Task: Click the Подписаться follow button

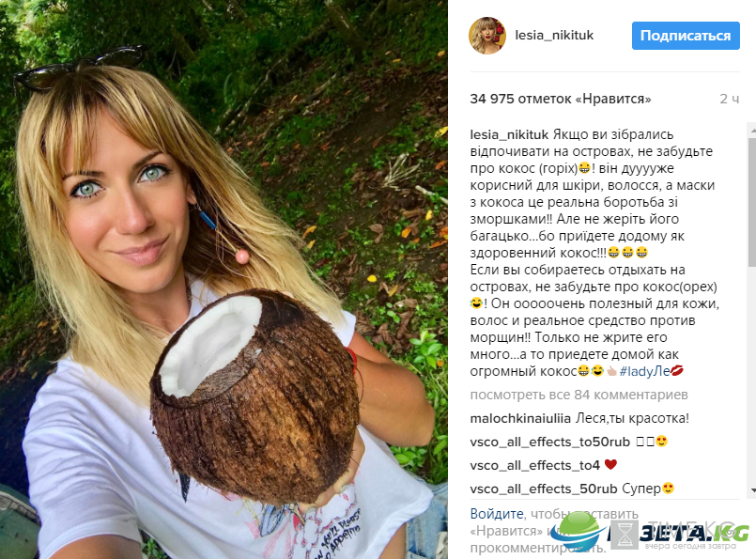Action: point(686,36)
